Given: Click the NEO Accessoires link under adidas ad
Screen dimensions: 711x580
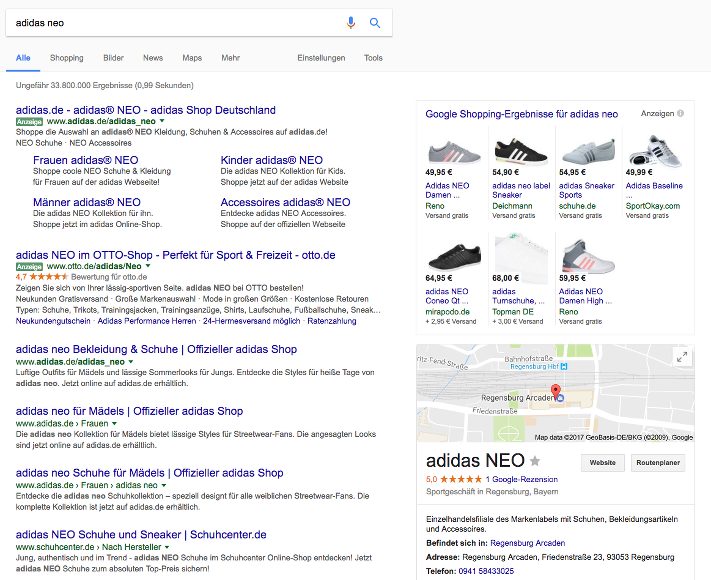Looking at the screenshot, I should (x=100, y=143).
